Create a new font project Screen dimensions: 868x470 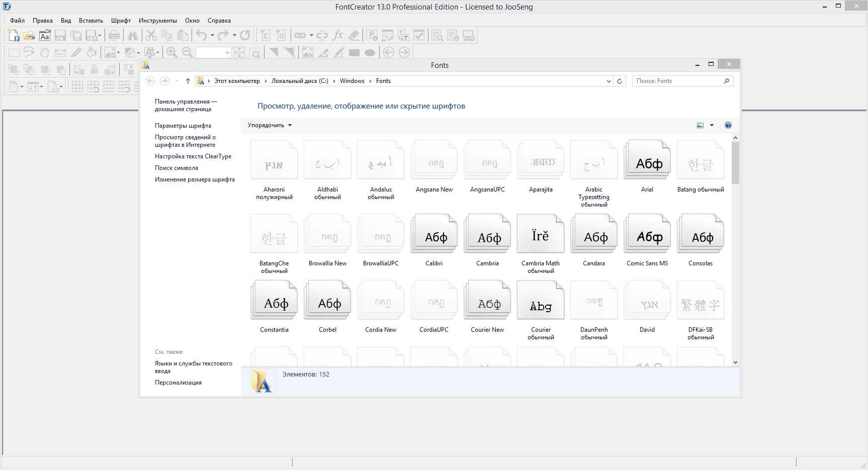click(x=14, y=35)
